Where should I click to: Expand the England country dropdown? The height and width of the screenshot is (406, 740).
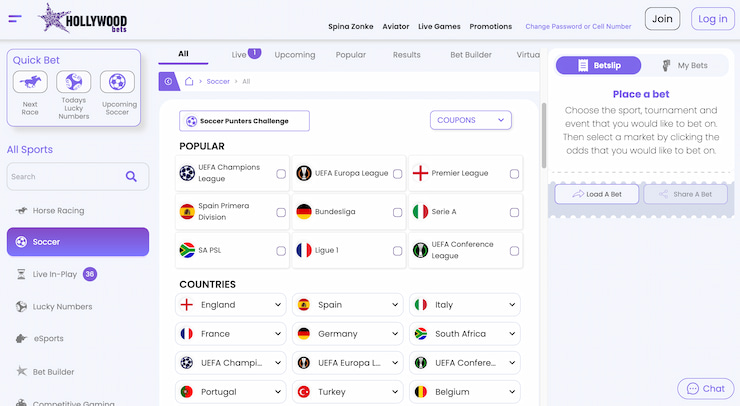coord(230,305)
